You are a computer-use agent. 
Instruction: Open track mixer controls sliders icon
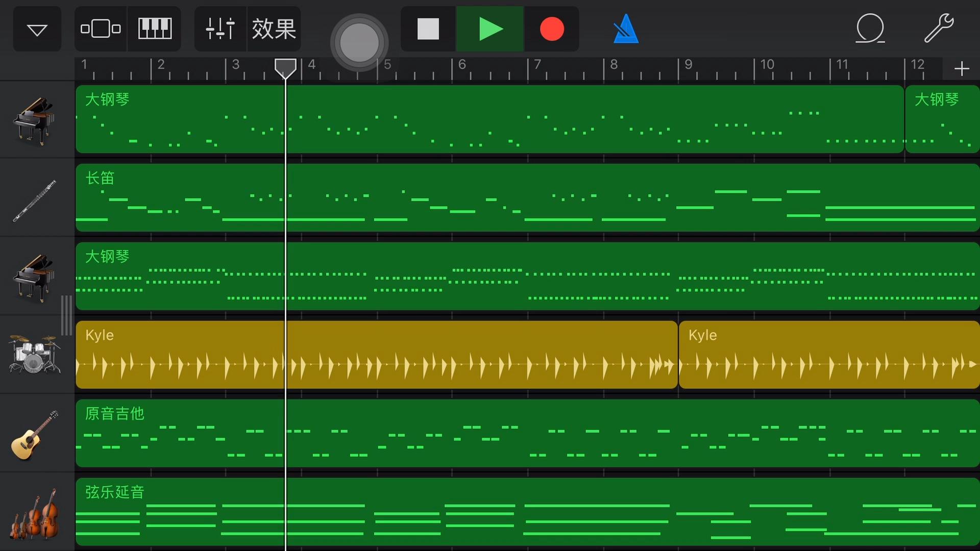[220, 29]
